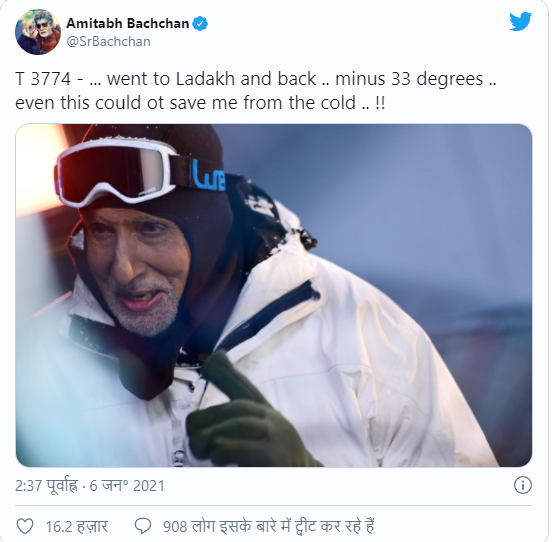
Task: Click the tweet text mentioning Ladakh
Action: point(256,91)
